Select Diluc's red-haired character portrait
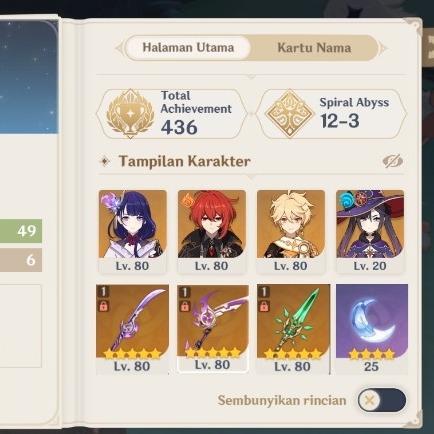Viewport: 434px width, 434px height. tap(212, 232)
